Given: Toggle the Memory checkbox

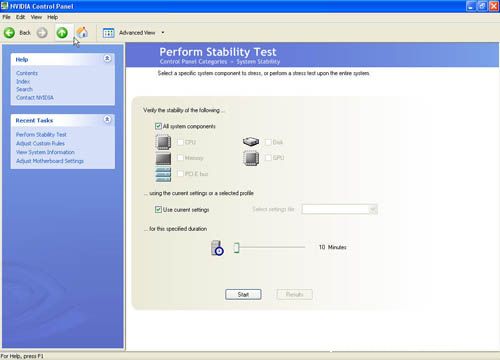Looking at the screenshot, I should pos(180,158).
